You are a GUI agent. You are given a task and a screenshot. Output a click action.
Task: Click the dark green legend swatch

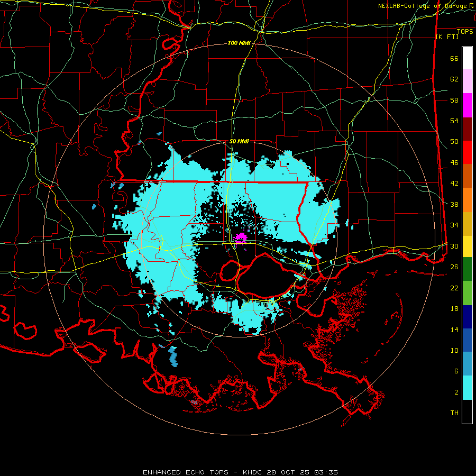coord(467,269)
